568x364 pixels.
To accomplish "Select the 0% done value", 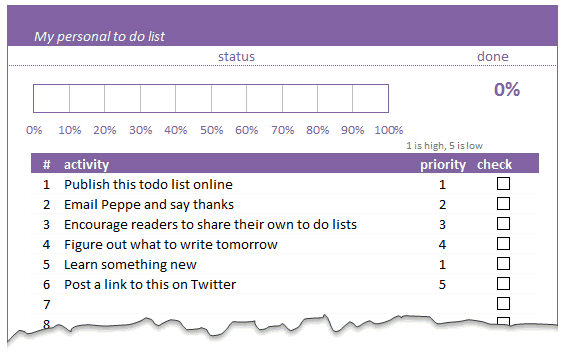I will tap(507, 89).
